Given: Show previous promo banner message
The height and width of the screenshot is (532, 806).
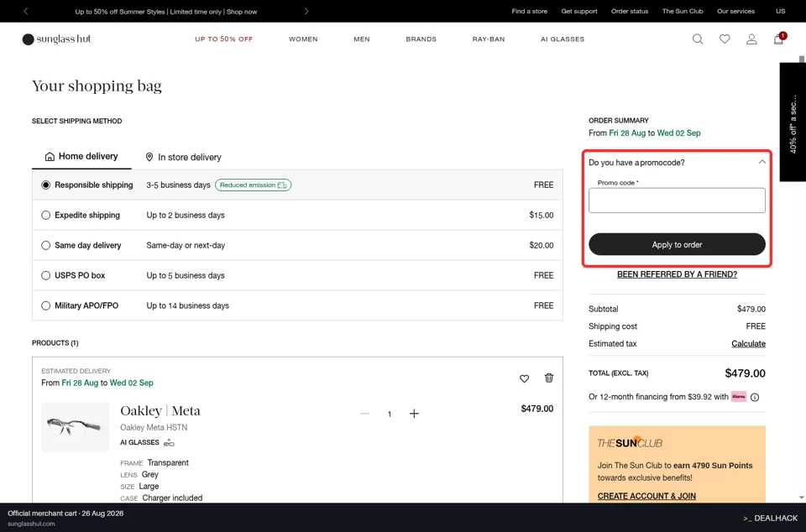Looking at the screenshot, I should [x=26, y=11].
